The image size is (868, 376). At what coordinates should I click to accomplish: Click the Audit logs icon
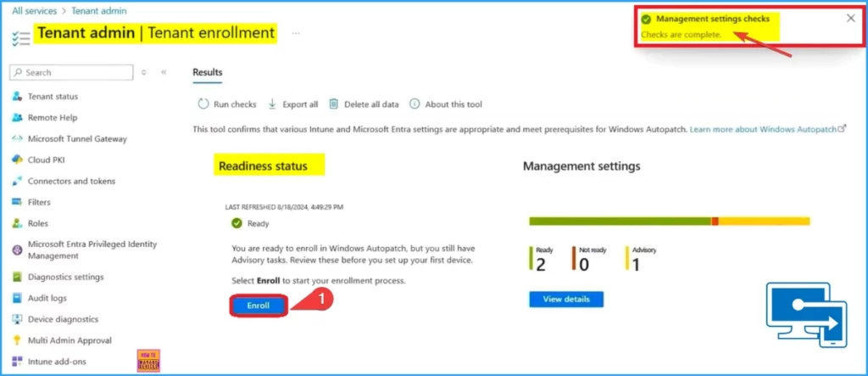(17, 298)
